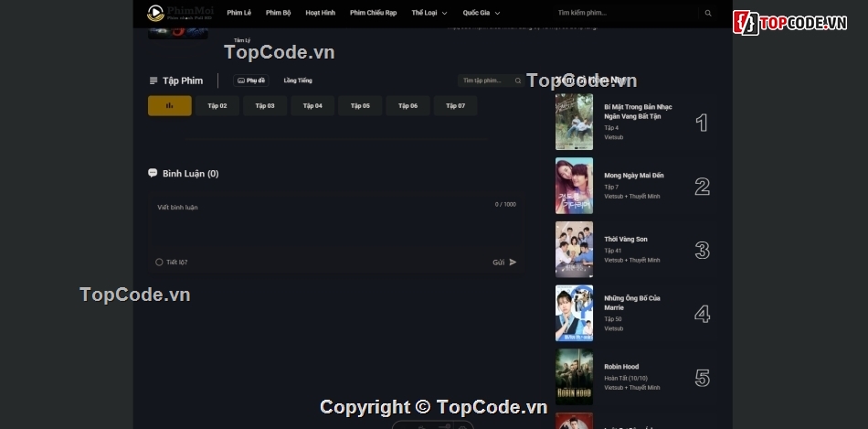Screen dimensions: 868x429
Task: Click 'Tập 7' under Mong Ngày Mai Đến
Action: tap(611, 188)
